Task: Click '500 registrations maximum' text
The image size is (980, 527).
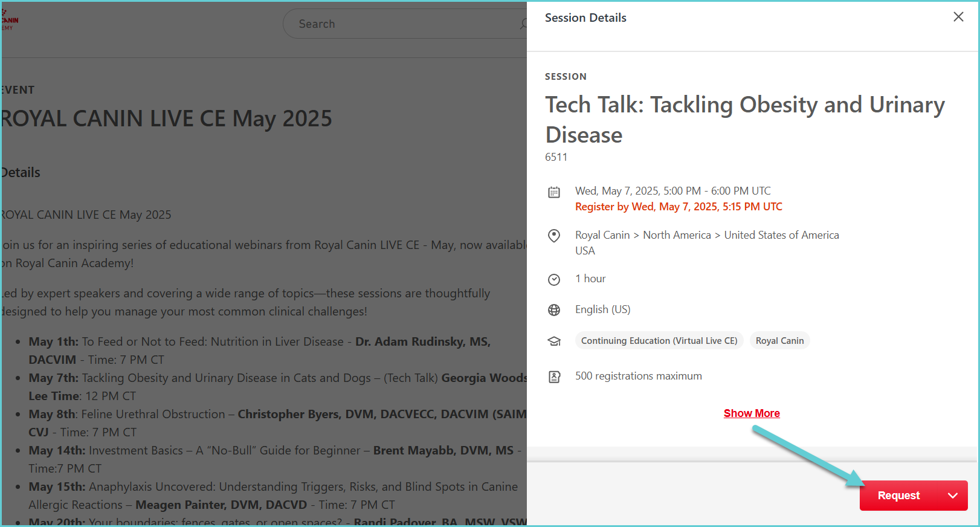Action: [639, 376]
